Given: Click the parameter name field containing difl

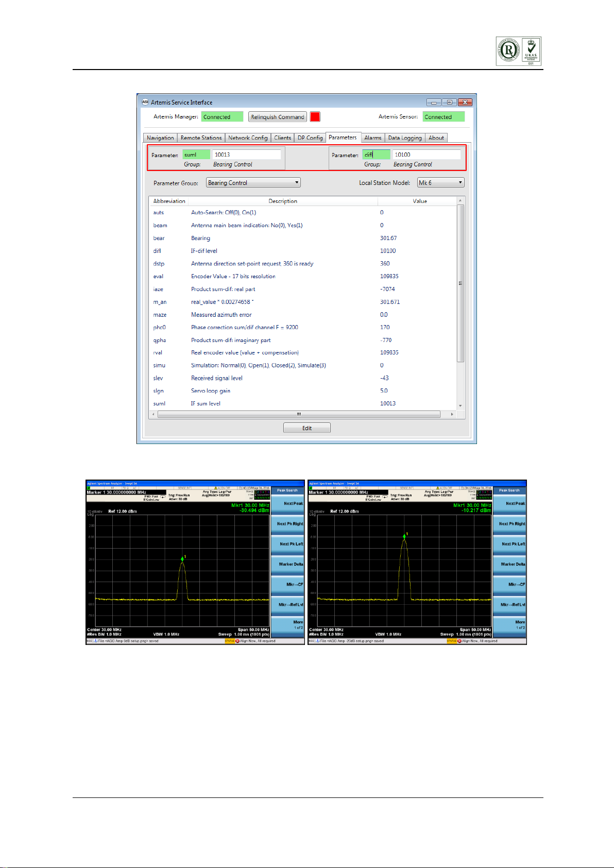Looking at the screenshot, I should pyautogui.click(x=377, y=155).
